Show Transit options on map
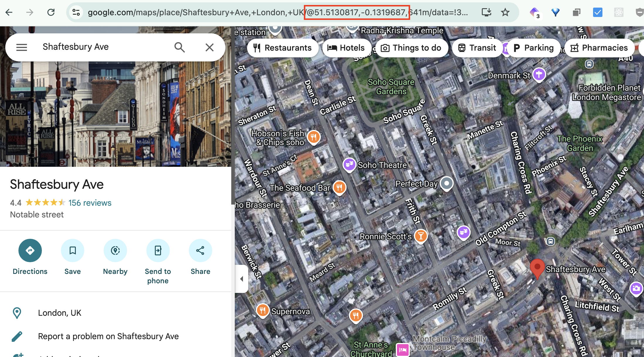 pos(477,48)
